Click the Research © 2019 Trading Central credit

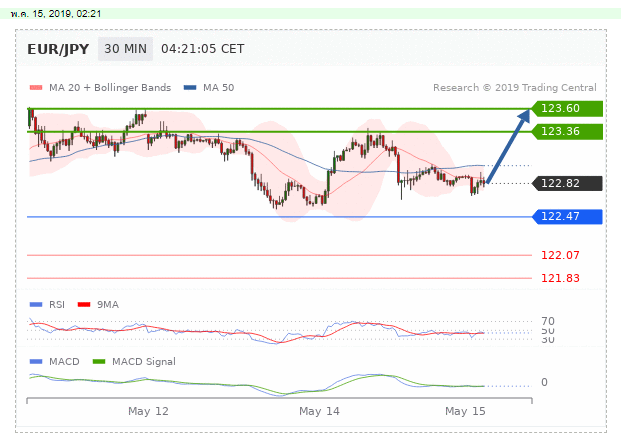tap(514, 88)
